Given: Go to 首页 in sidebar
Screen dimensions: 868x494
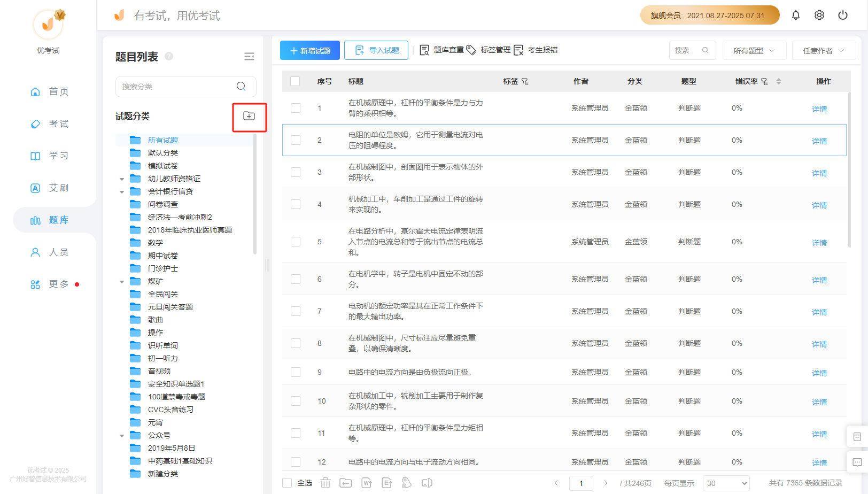Looking at the screenshot, I should coord(49,91).
